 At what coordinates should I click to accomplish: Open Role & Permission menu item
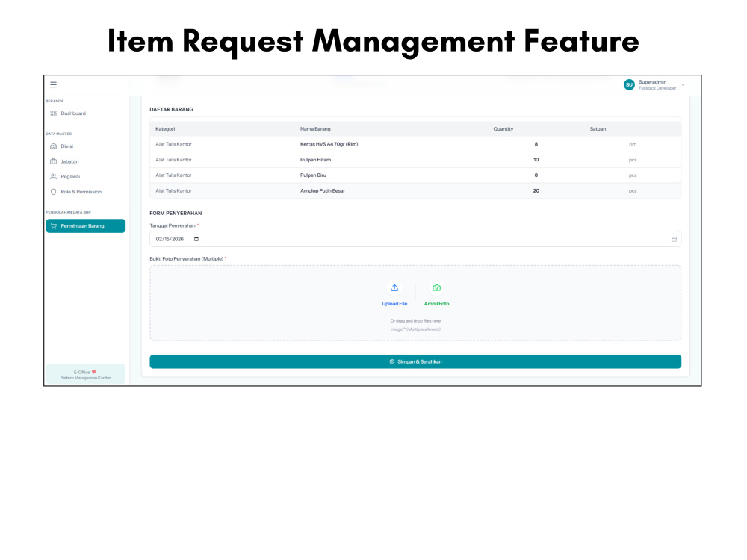pyautogui.click(x=86, y=192)
